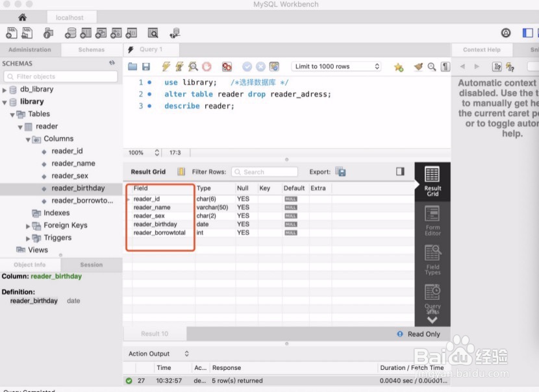Select the reader_name column in tree
Screen dimensions: 539x392
point(73,164)
